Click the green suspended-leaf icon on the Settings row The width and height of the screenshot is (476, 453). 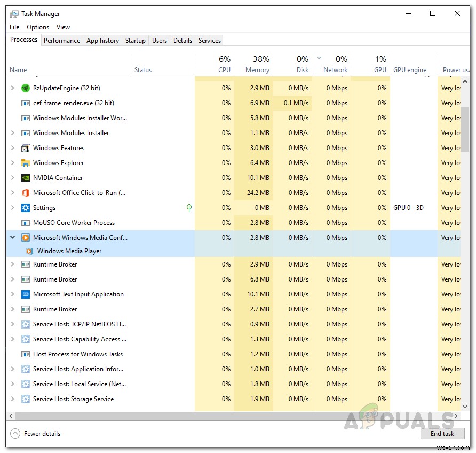[189, 208]
